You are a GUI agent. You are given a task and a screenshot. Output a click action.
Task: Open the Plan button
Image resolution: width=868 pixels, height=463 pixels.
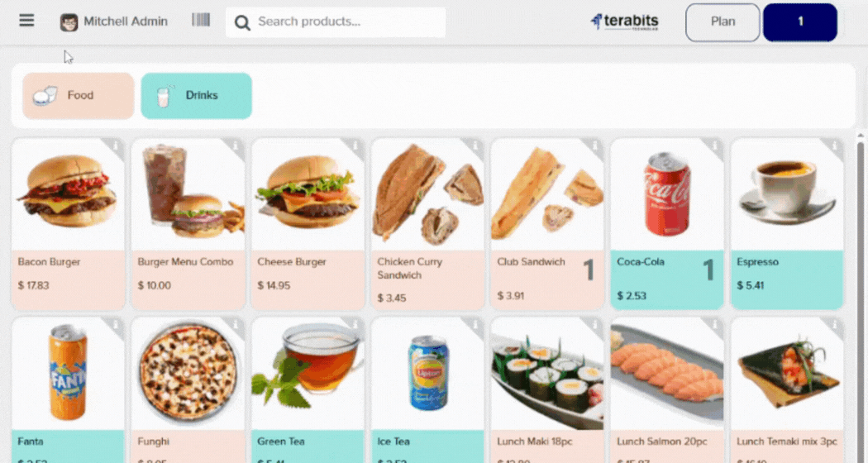click(723, 22)
